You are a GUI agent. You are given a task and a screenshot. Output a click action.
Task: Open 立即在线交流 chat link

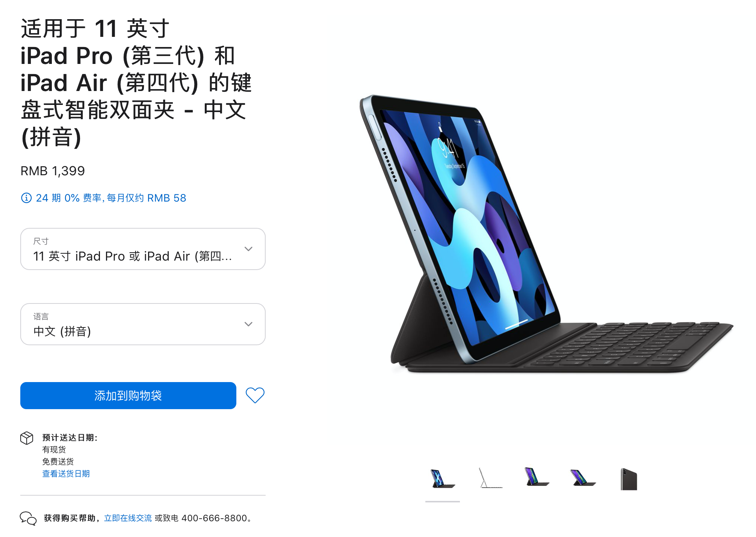click(x=128, y=518)
